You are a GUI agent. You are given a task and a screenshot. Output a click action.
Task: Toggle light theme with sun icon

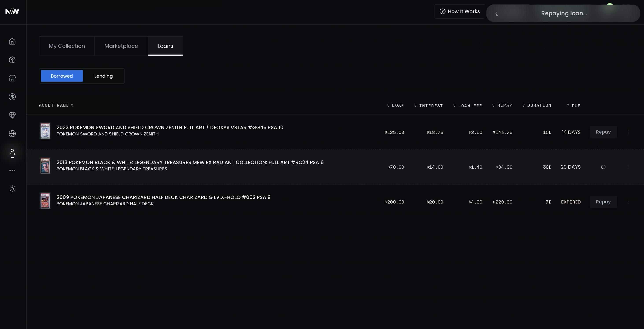pos(12,189)
